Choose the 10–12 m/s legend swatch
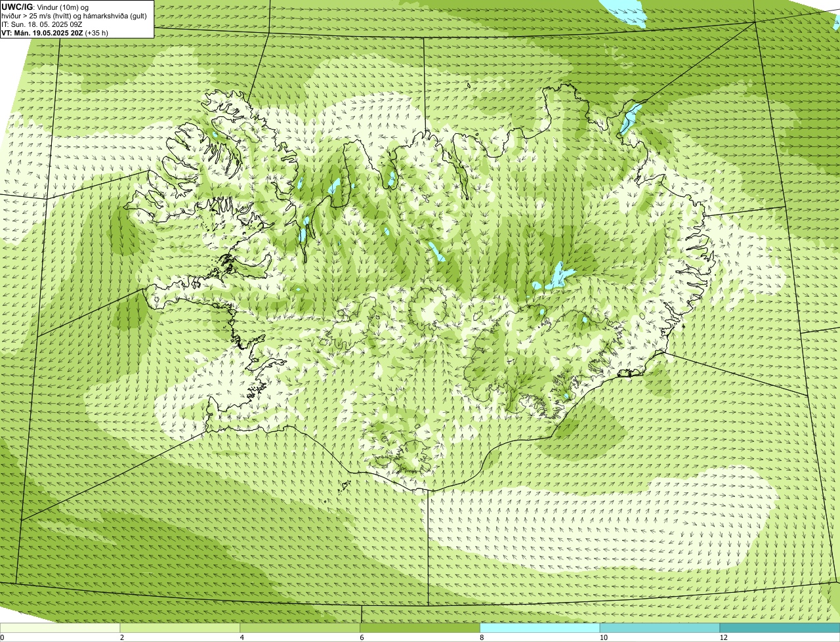The image size is (840, 642). [x=660, y=628]
